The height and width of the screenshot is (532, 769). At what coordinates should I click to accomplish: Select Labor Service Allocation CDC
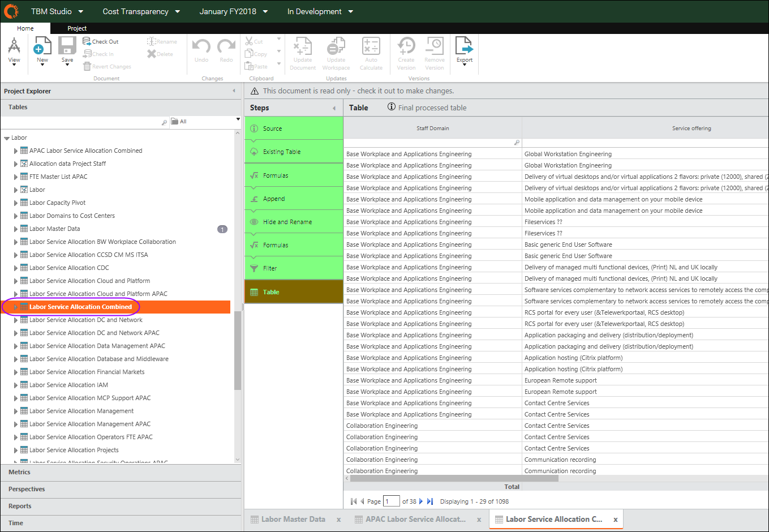[x=69, y=268]
